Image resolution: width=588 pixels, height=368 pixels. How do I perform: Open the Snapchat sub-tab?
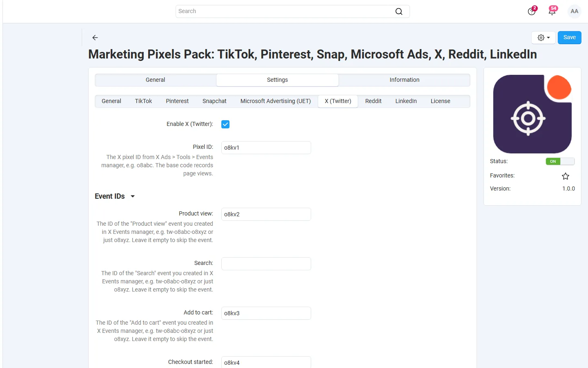coord(214,101)
